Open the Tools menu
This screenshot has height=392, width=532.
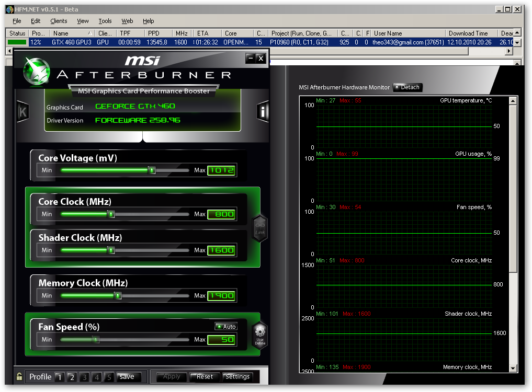click(105, 21)
